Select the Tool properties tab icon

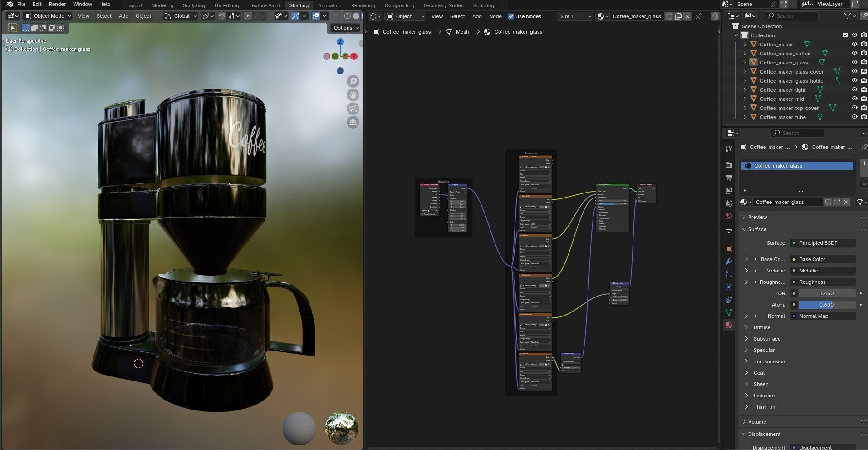[x=729, y=149]
